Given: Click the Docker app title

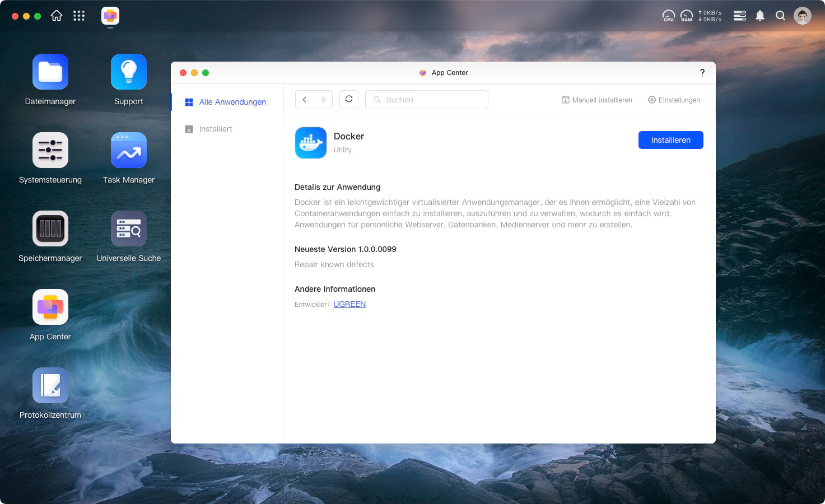Looking at the screenshot, I should (349, 136).
